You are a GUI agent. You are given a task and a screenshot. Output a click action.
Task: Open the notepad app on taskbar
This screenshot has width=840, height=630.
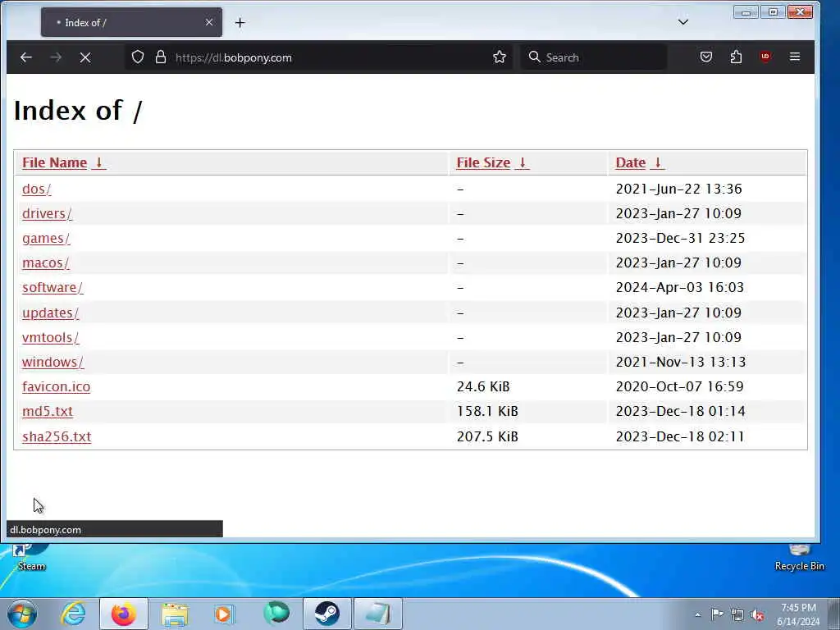point(377,614)
